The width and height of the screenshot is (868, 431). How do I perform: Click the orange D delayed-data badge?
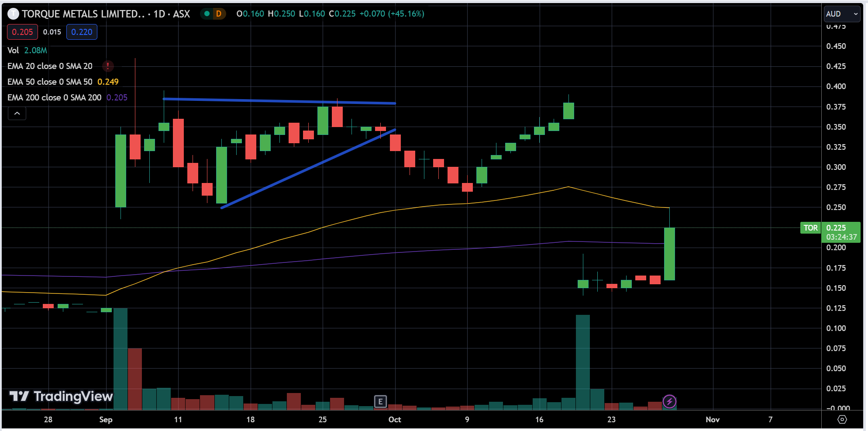(x=219, y=14)
